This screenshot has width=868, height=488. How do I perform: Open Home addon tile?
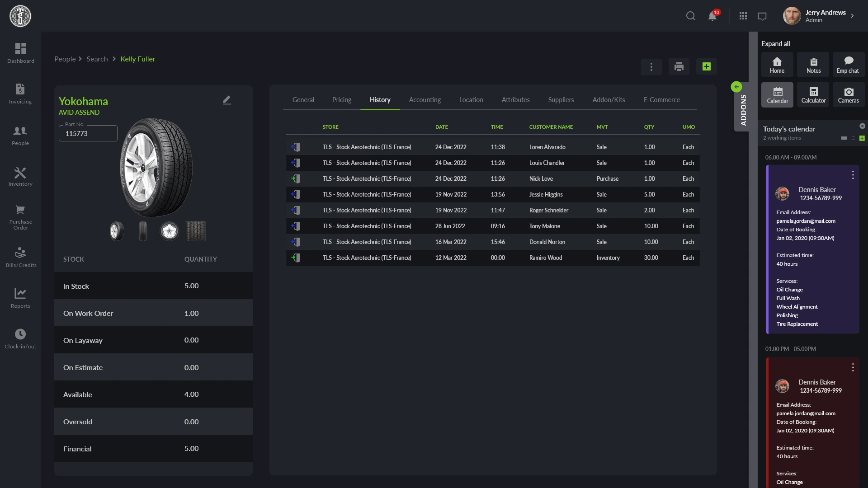coord(777,65)
